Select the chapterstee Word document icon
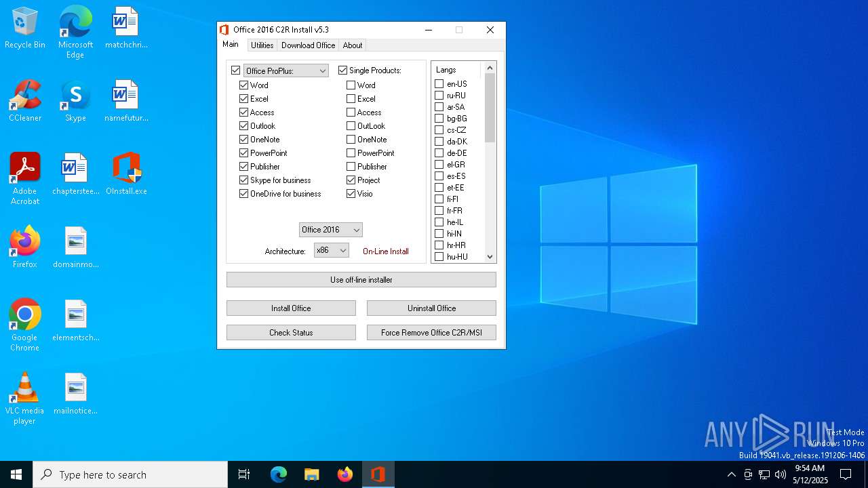Screen dimensions: 868x488 pos(75,175)
